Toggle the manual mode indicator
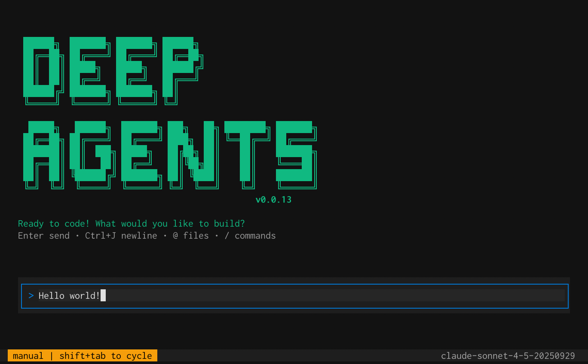 coord(28,355)
